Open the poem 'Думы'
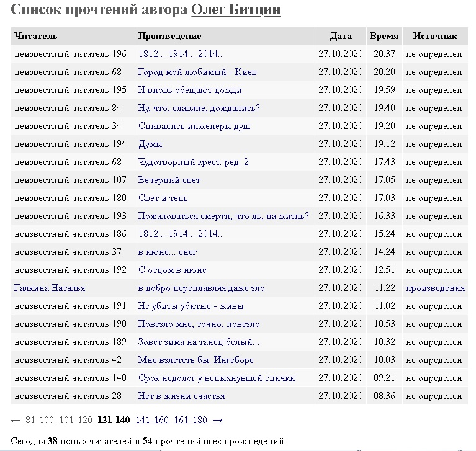This screenshot has width=476, height=451. [x=150, y=144]
